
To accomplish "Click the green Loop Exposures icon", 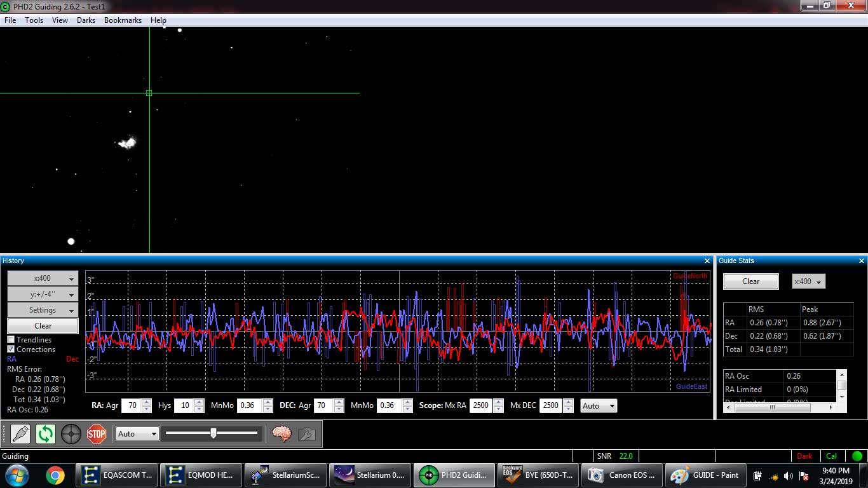I will 46,434.
